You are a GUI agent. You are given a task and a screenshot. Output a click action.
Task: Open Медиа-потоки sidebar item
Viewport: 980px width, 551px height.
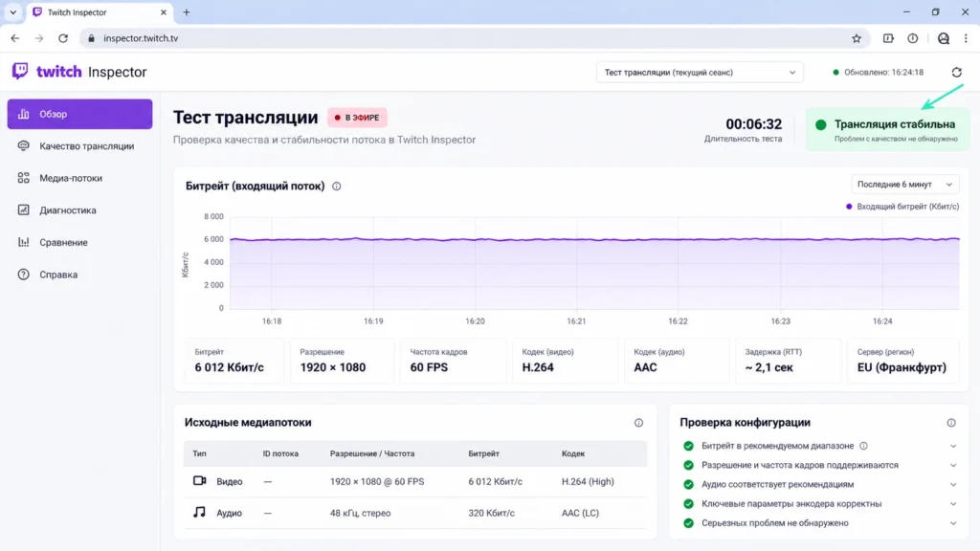tap(80, 178)
